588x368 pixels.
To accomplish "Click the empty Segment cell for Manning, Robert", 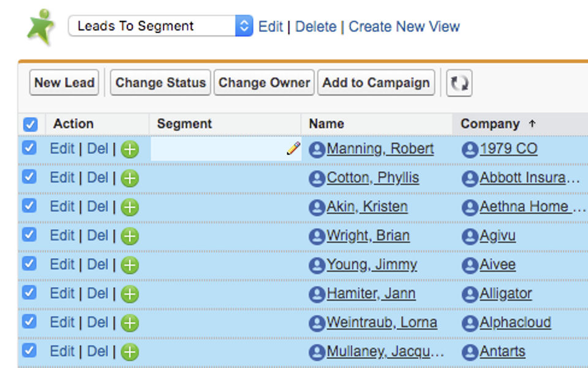I will 226,148.
